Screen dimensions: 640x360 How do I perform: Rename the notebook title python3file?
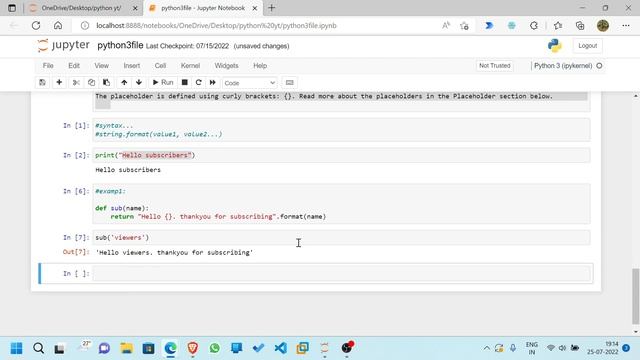(x=120, y=45)
